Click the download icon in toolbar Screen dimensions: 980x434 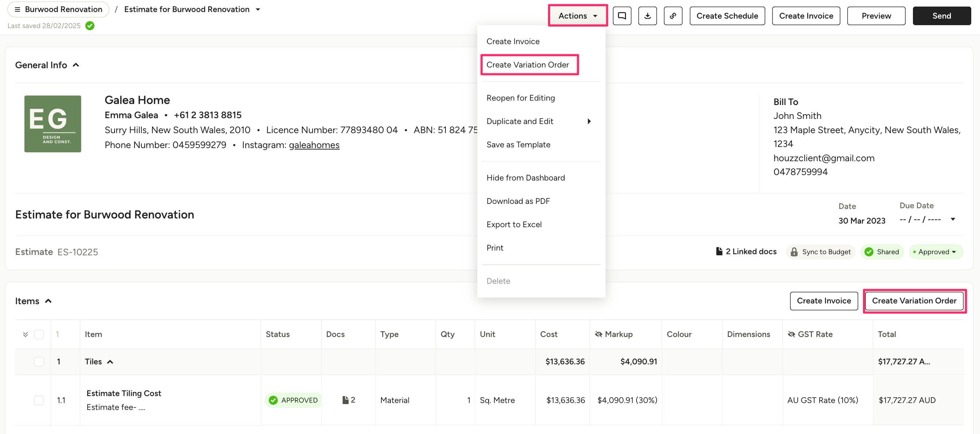(647, 16)
